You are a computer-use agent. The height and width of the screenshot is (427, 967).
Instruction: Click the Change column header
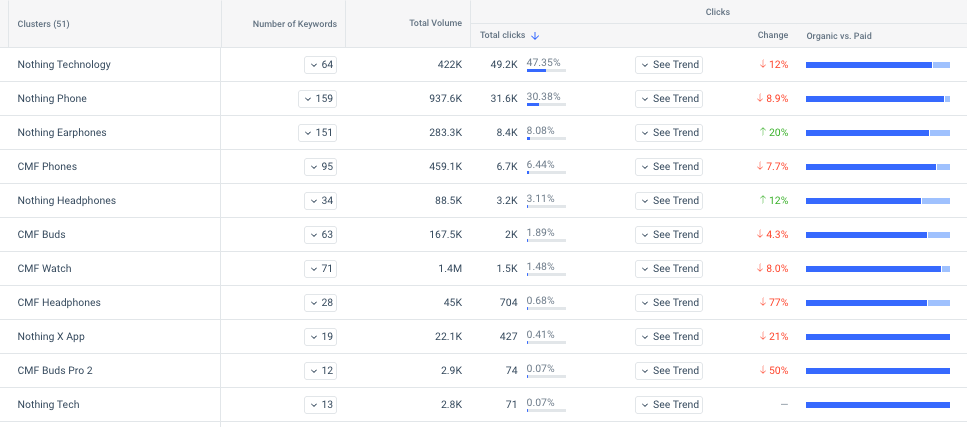773,35
